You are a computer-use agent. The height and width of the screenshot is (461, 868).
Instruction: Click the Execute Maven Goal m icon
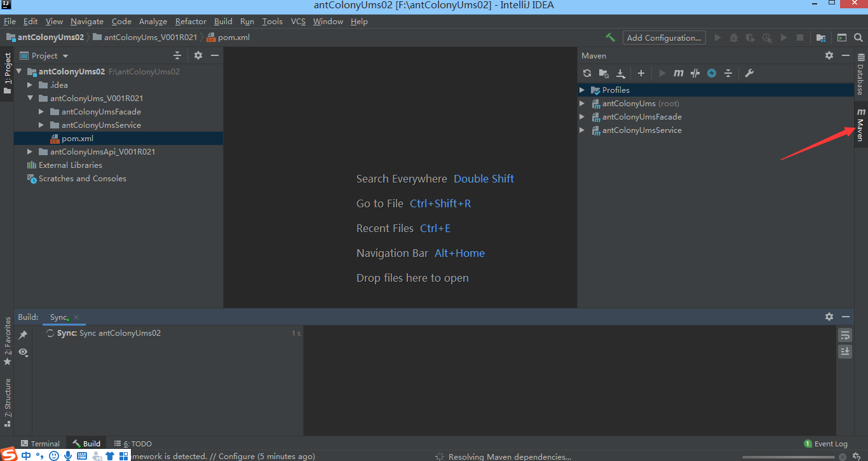point(679,73)
